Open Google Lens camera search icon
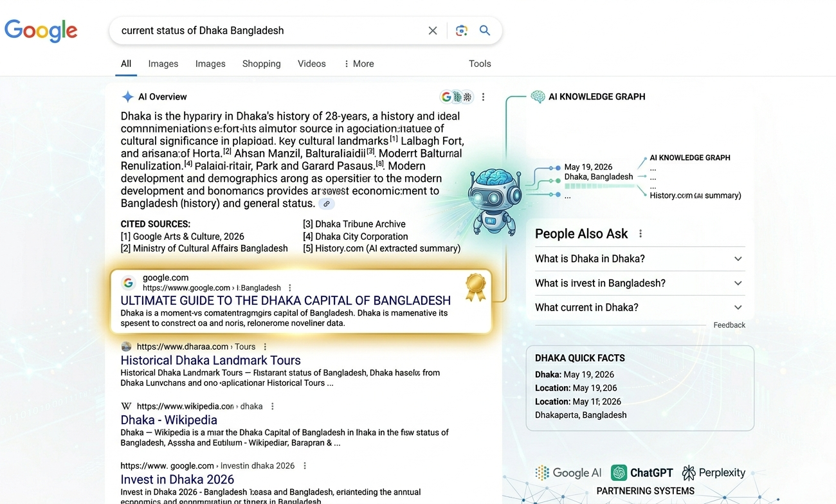836x504 pixels. [x=461, y=30]
